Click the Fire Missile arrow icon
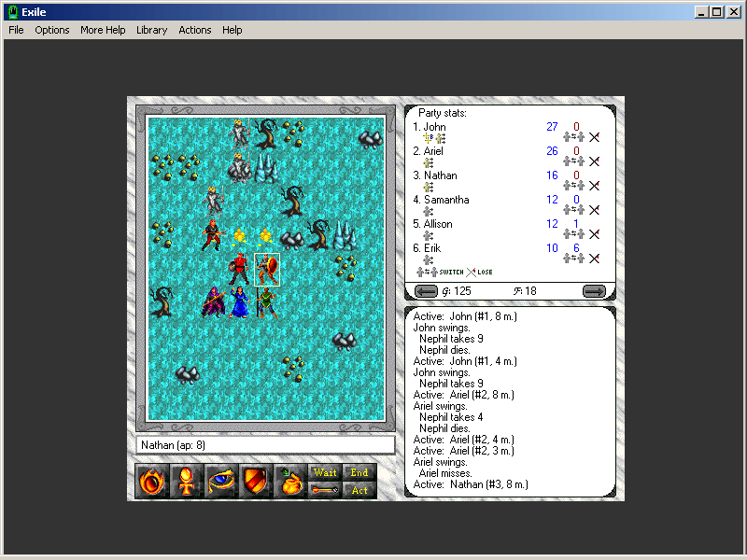This screenshot has height=560, width=747. 325,490
